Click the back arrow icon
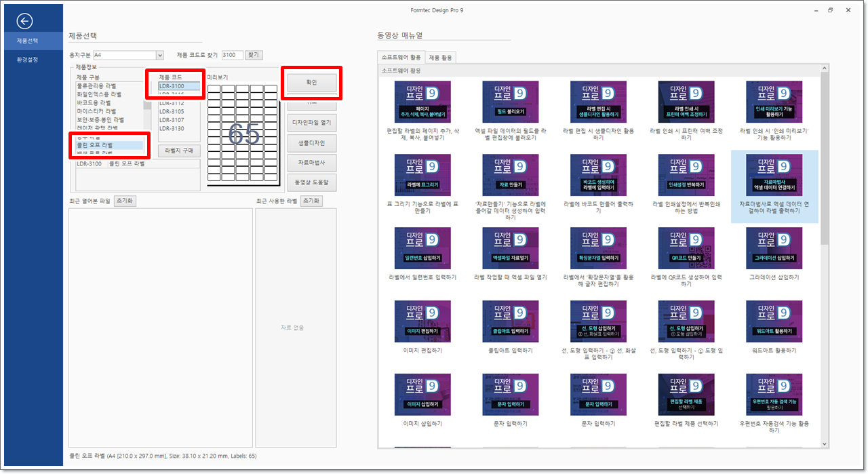Screen dimensions: 868x474 tap(24, 21)
